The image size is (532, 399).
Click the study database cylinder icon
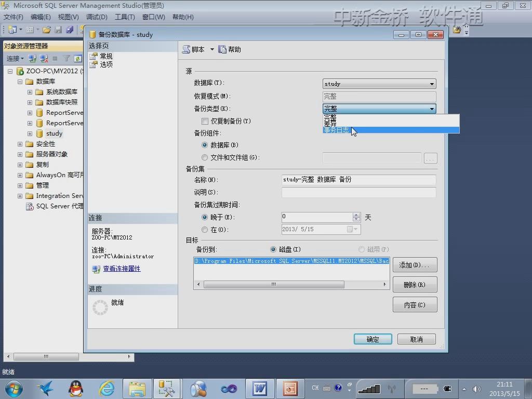click(39, 134)
